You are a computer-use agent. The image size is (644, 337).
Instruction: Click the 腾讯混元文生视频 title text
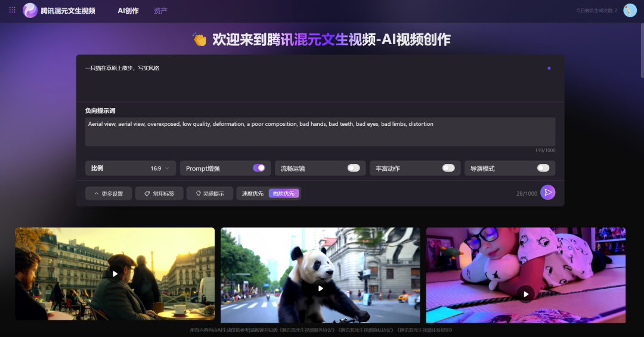tap(68, 11)
